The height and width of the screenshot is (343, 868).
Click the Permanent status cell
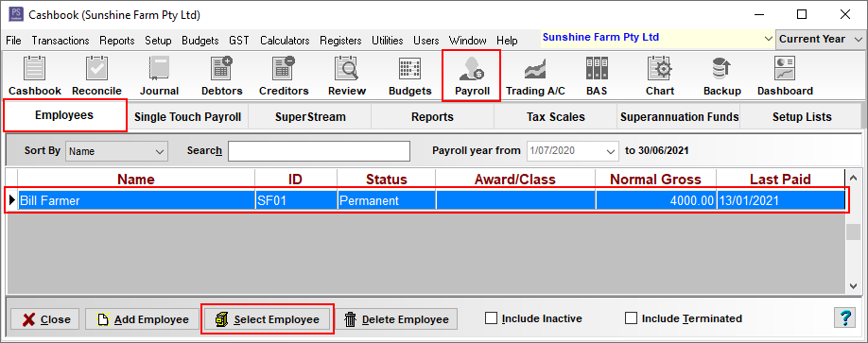click(x=387, y=200)
